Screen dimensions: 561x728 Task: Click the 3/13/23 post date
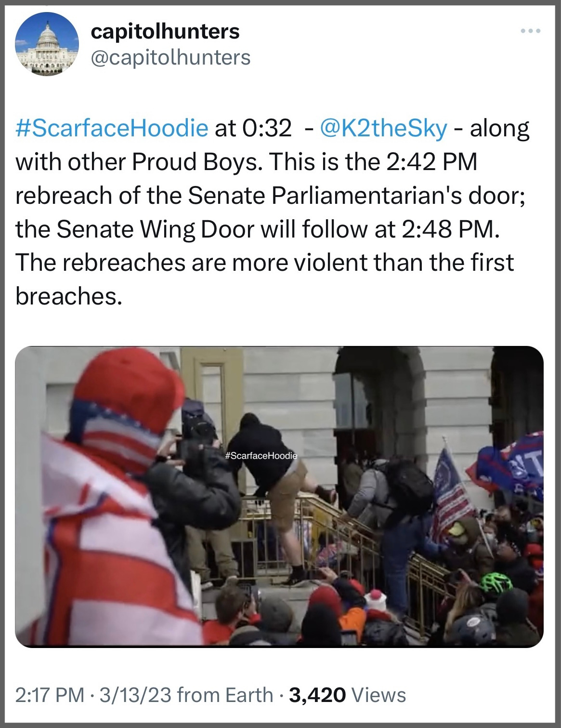(x=135, y=695)
